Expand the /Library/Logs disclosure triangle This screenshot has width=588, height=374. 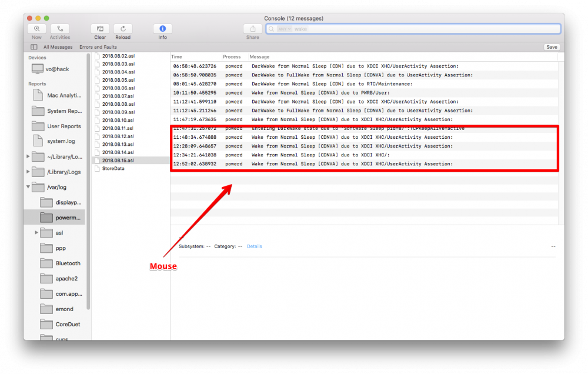click(28, 172)
